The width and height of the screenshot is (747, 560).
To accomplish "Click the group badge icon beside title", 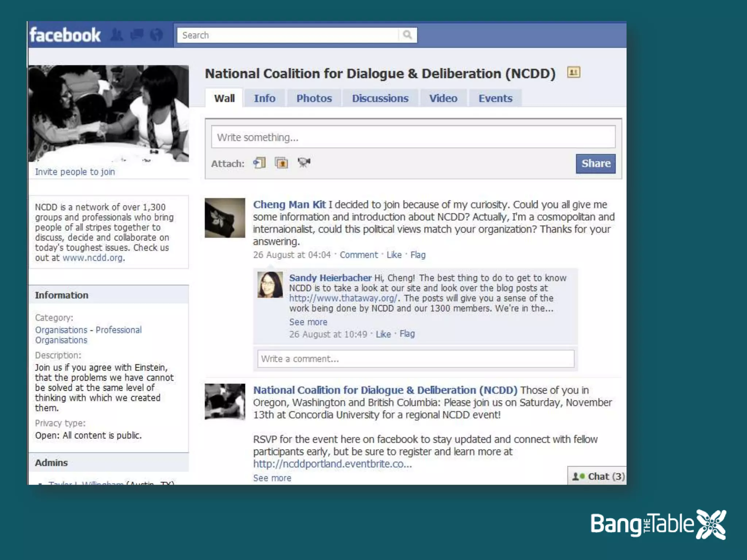I will 573,73.
